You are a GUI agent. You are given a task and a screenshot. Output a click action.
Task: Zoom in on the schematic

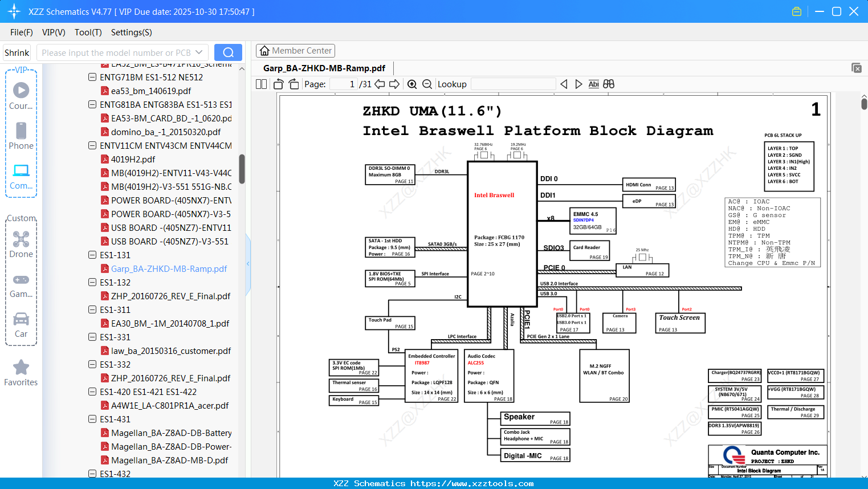coord(412,84)
